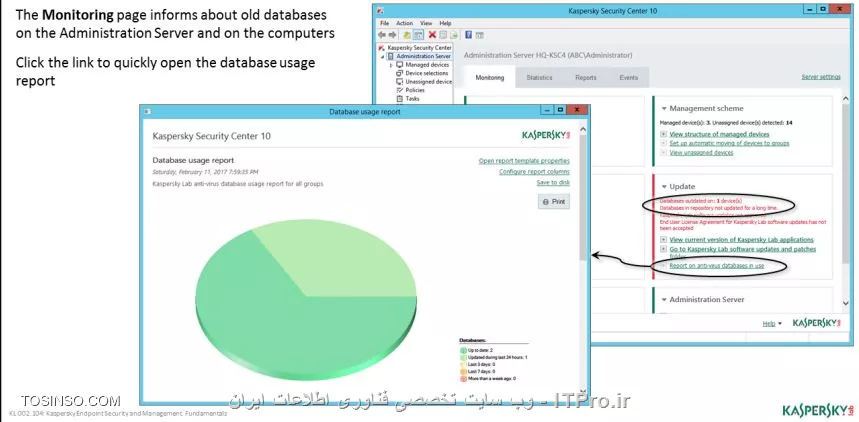Screen dimensions: 859x422
Task: Click the Device selections icon in tree
Action: click(399, 73)
